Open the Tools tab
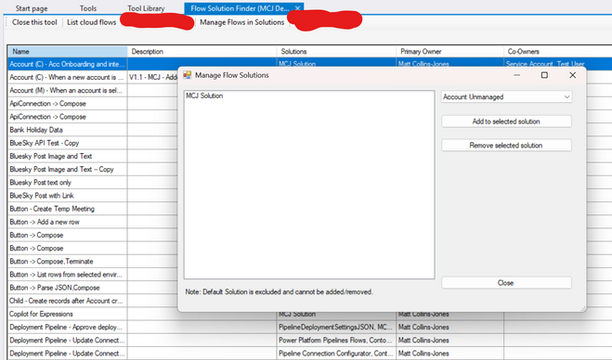612x360 pixels. pyautogui.click(x=88, y=8)
